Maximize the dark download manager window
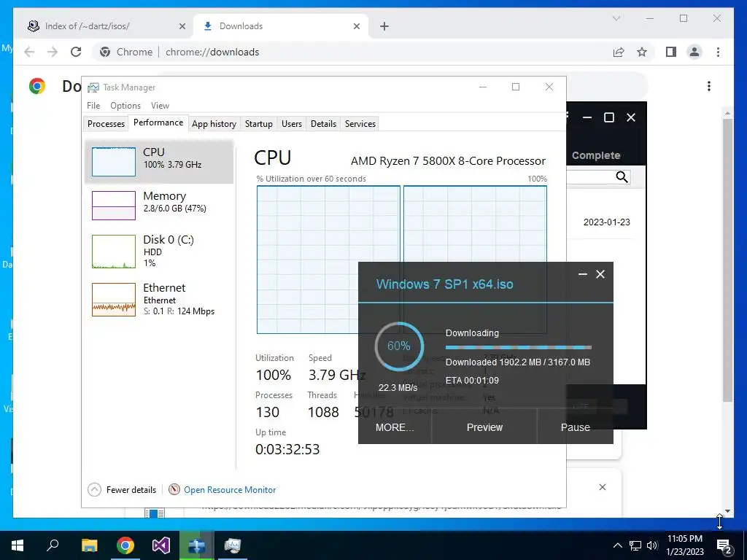This screenshot has height=560, width=747. click(x=609, y=117)
